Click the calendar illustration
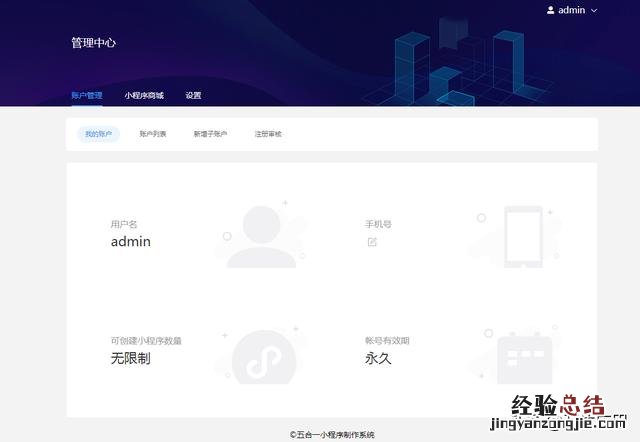Screen dimensions: 640x442 pyautogui.click(x=524, y=358)
